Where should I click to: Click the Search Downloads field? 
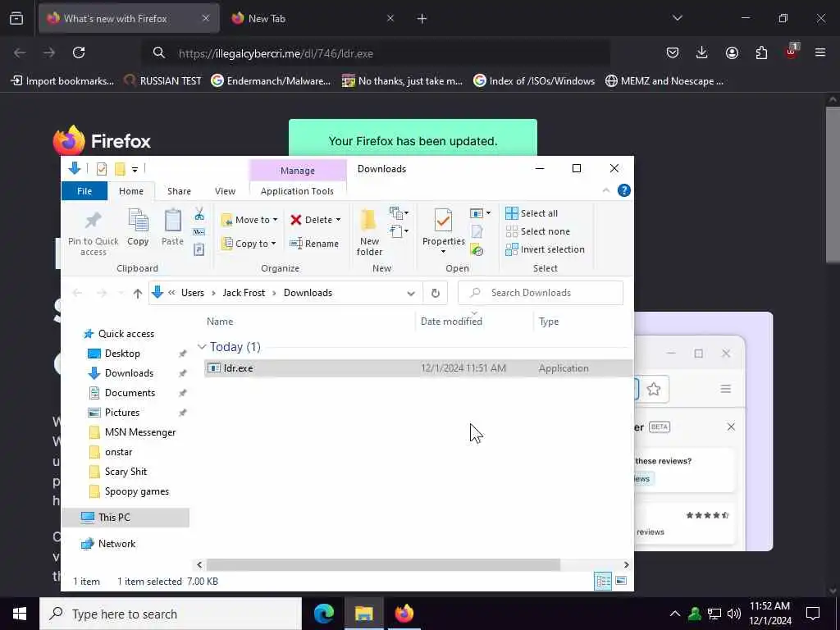[x=540, y=293]
